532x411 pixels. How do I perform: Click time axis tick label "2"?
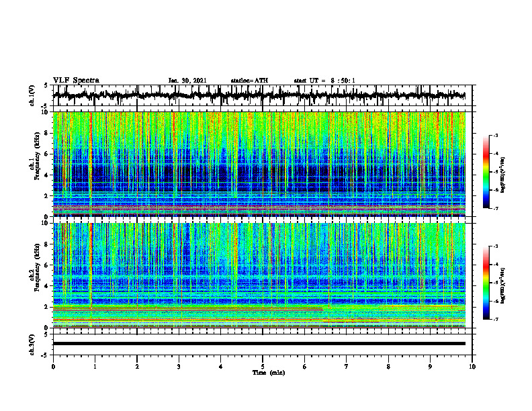pos(137,367)
